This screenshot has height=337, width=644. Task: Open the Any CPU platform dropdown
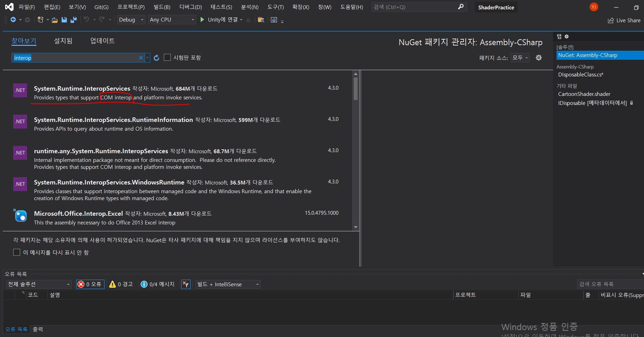point(172,20)
